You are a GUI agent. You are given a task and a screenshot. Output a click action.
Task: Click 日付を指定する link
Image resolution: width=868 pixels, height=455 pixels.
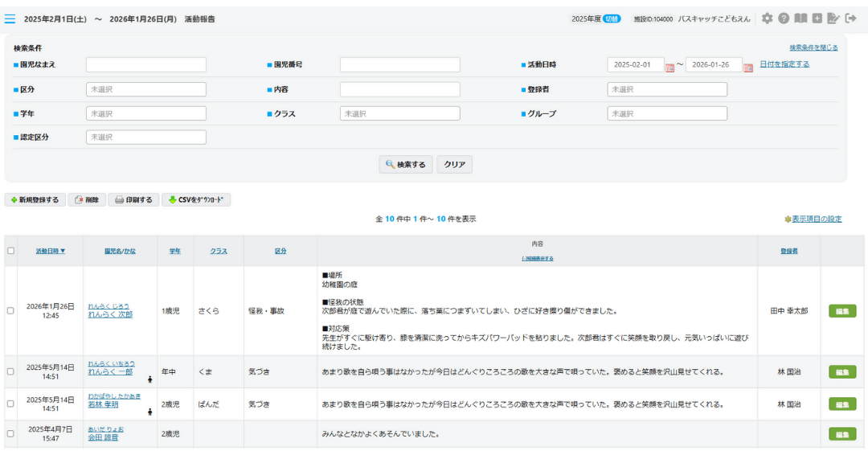[784, 64]
